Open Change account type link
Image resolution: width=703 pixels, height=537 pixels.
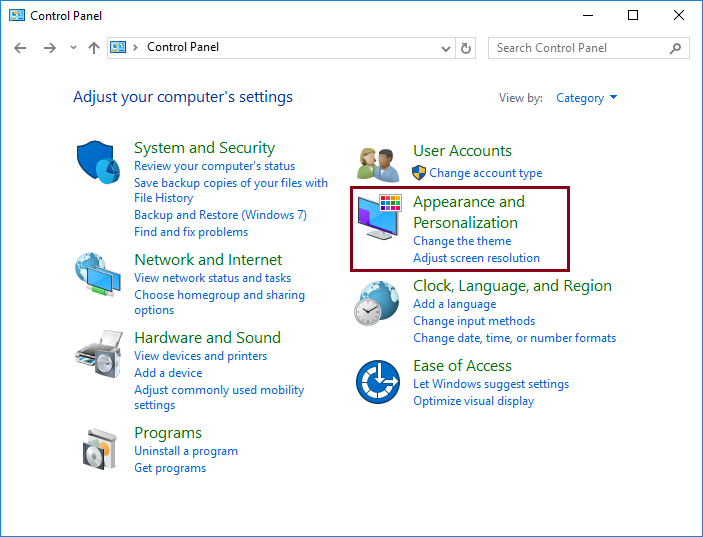point(485,173)
